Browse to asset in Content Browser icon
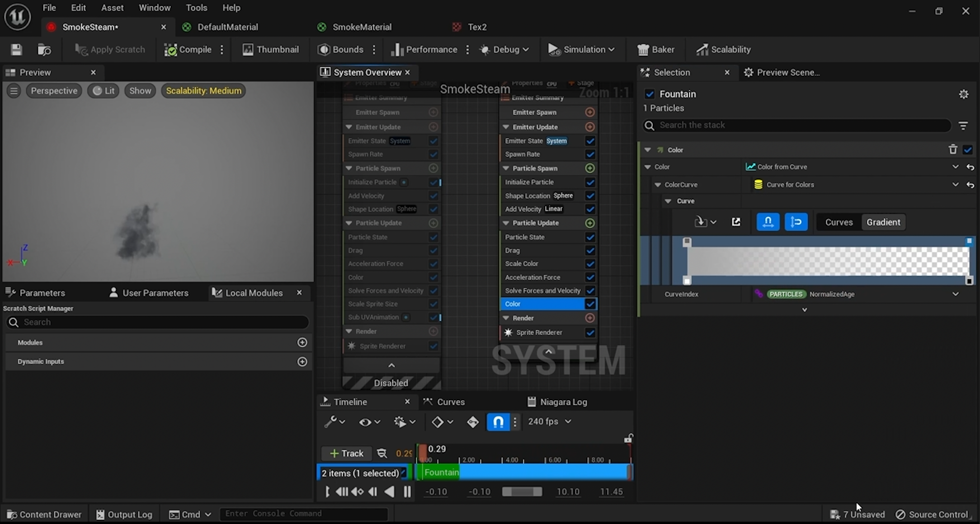Screen dimensions: 980x524 pos(44,49)
